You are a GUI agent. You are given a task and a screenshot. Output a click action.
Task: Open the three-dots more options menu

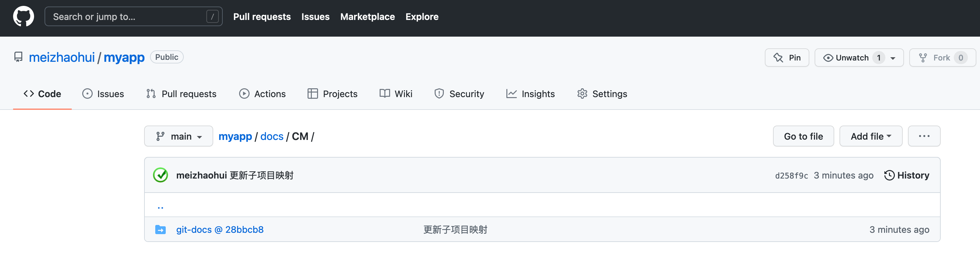[x=924, y=136]
